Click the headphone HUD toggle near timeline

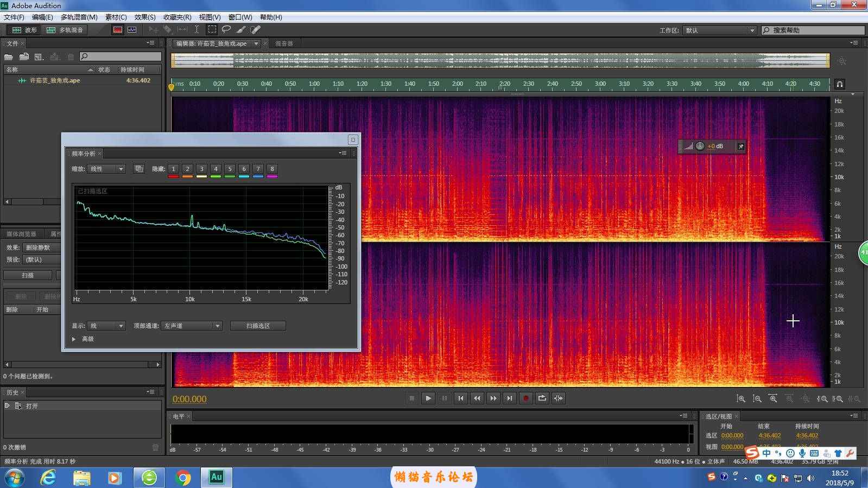coord(839,84)
